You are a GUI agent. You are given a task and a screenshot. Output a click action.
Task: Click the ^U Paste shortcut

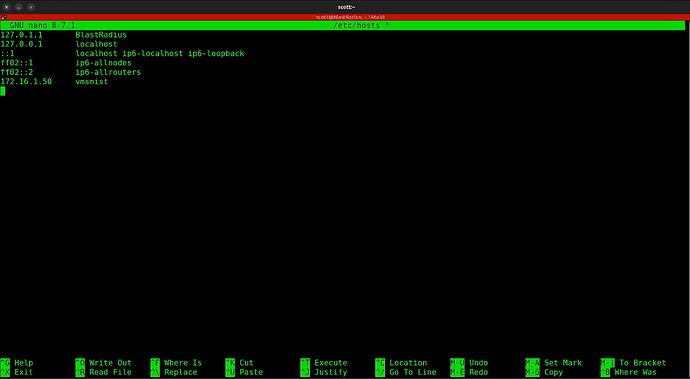click(x=244, y=372)
